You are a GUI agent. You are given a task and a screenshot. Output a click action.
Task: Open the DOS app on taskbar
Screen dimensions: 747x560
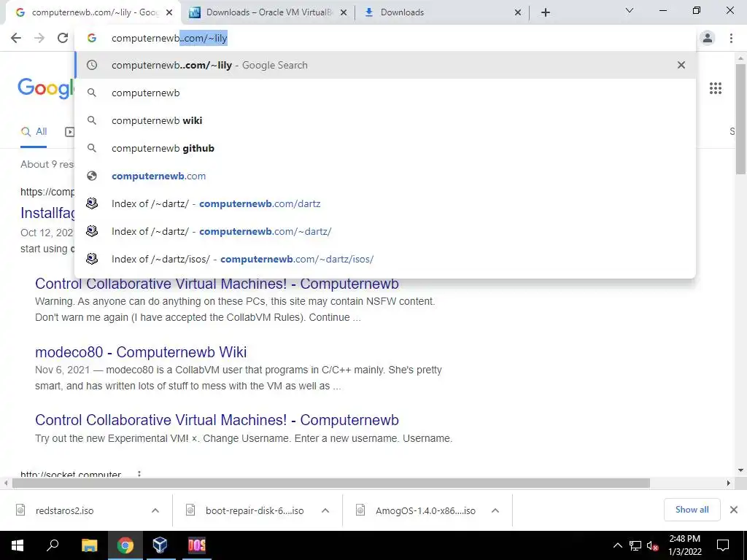tap(197, 545)
